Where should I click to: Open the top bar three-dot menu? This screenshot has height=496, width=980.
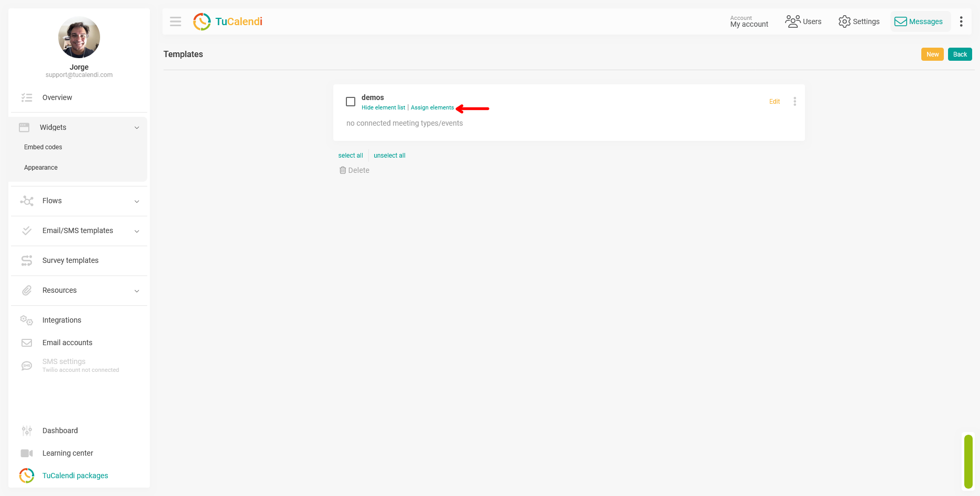coord(961,21)
